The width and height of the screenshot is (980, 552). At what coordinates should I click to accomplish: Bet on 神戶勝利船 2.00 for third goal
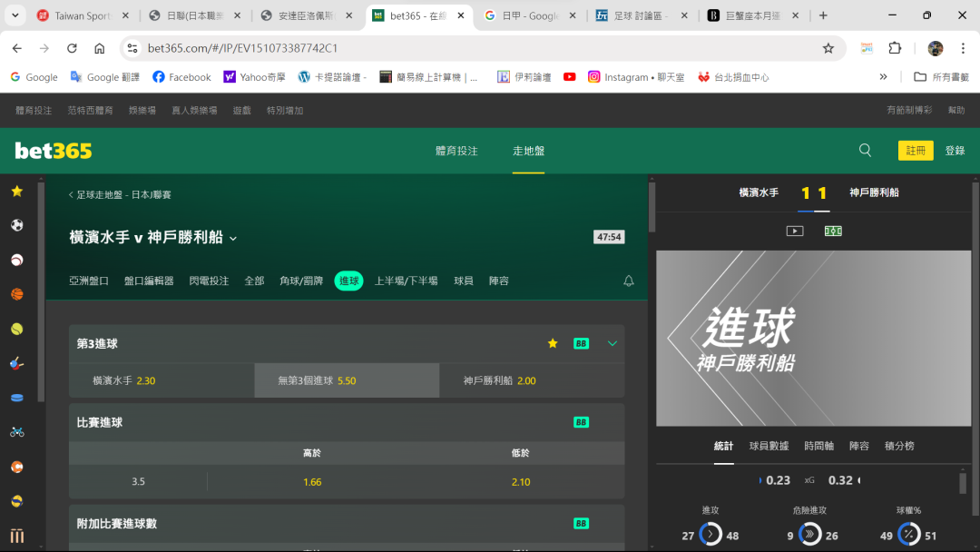coord(532,380)
